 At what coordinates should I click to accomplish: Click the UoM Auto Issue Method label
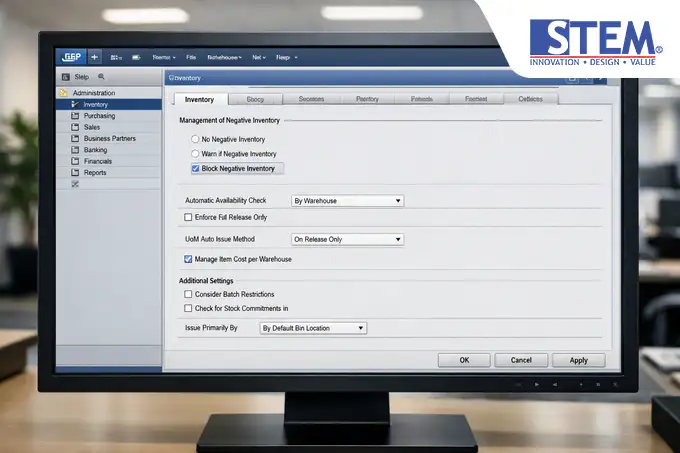(220, 239)
